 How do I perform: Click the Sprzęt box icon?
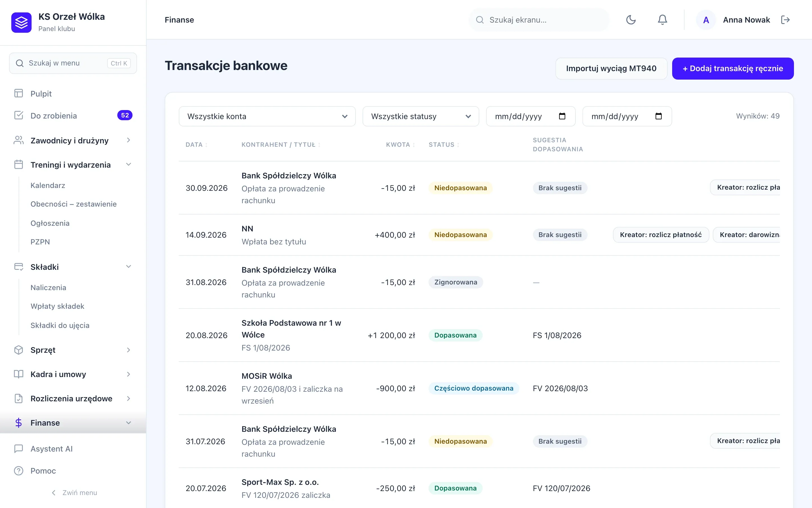[19, 350]
